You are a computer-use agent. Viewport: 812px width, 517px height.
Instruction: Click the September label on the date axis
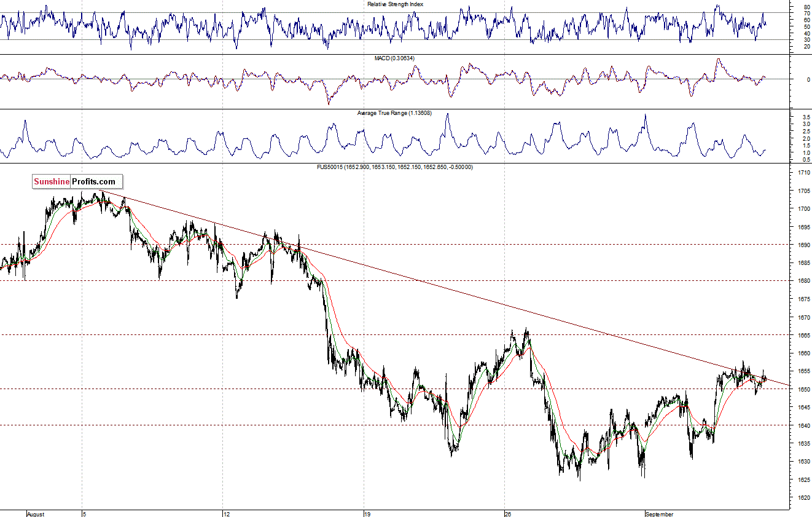tap(661, 513)
